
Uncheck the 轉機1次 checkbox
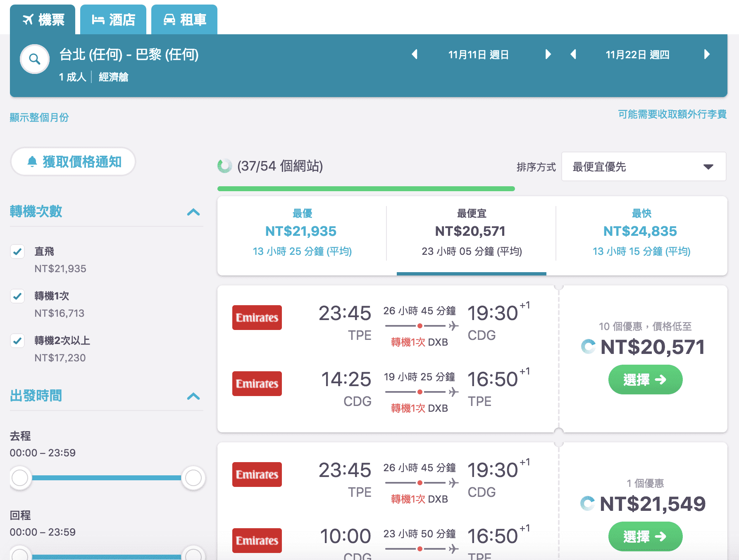[x=17, y=296]
